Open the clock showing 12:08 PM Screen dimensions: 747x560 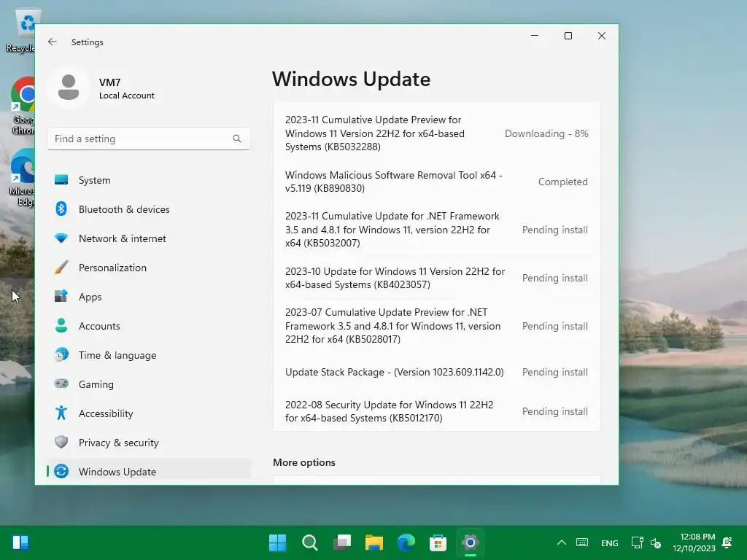point(694,542)
